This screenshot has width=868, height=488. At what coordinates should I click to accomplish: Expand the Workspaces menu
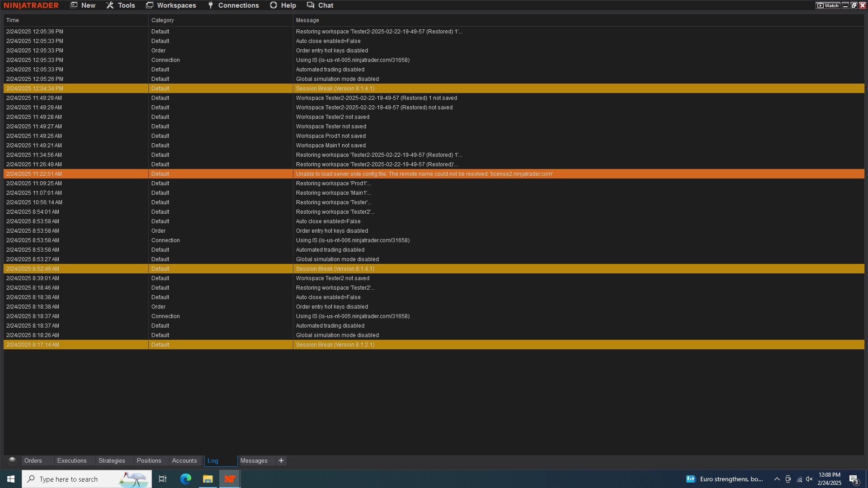tap(171, 5)
